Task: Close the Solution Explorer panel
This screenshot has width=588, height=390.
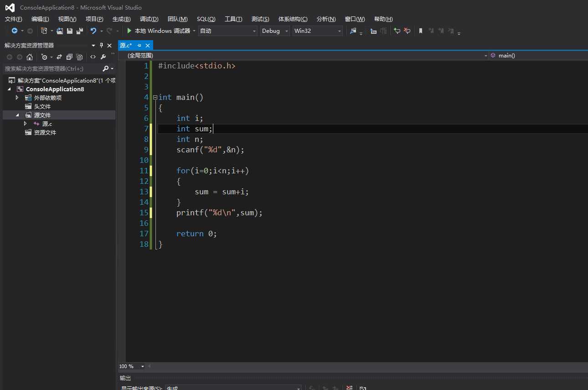Action: [x=109, y=45]
